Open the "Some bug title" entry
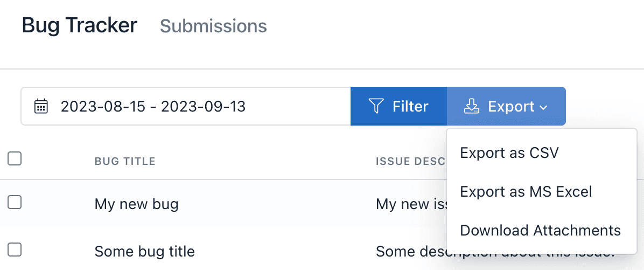Viewport: 644px width, 270px height. [x=144, y=251]
